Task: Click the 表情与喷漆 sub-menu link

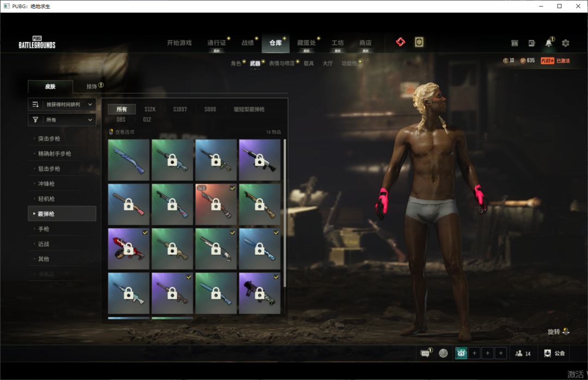Action: [281, 63]
